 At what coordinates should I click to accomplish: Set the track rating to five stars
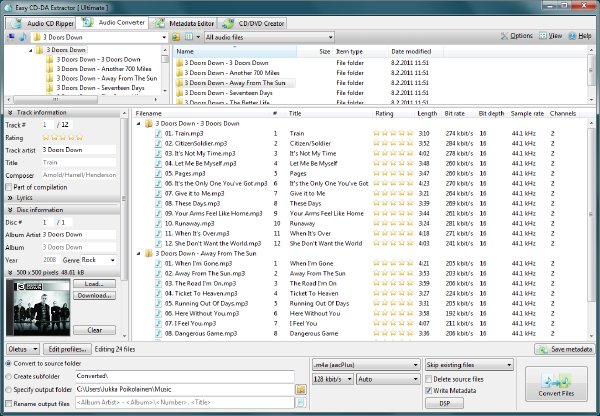(x=80, y=137)
